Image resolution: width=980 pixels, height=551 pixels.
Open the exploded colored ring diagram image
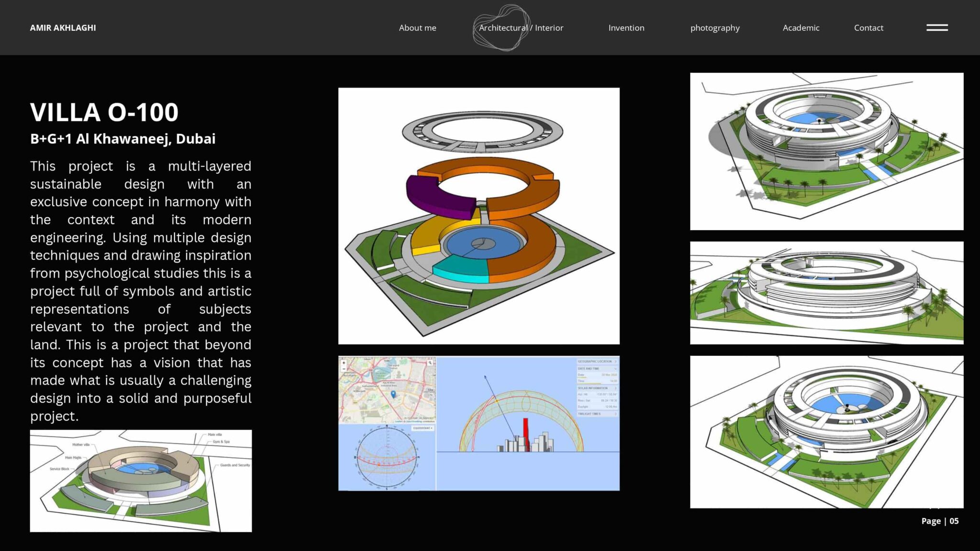click(479, 216)
